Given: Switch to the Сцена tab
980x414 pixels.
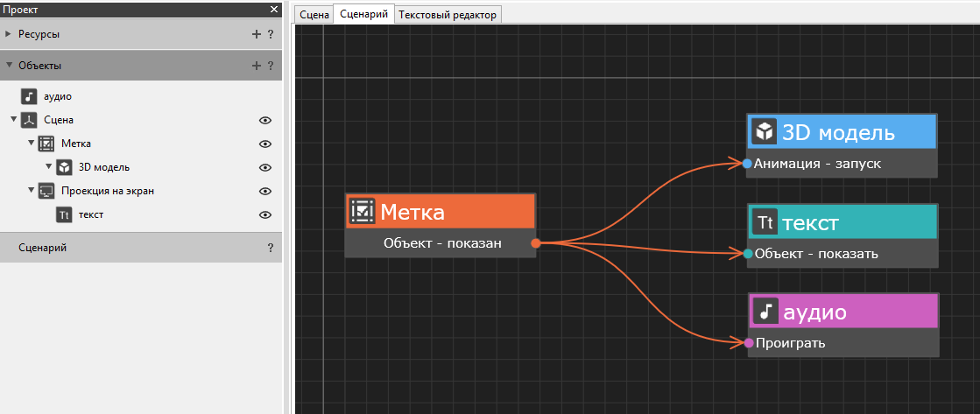Looking at the screenshot, I should click(x=314, y=15).
